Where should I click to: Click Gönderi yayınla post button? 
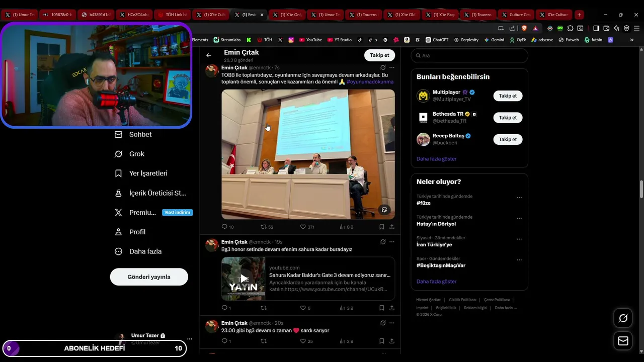coord(149,277)
